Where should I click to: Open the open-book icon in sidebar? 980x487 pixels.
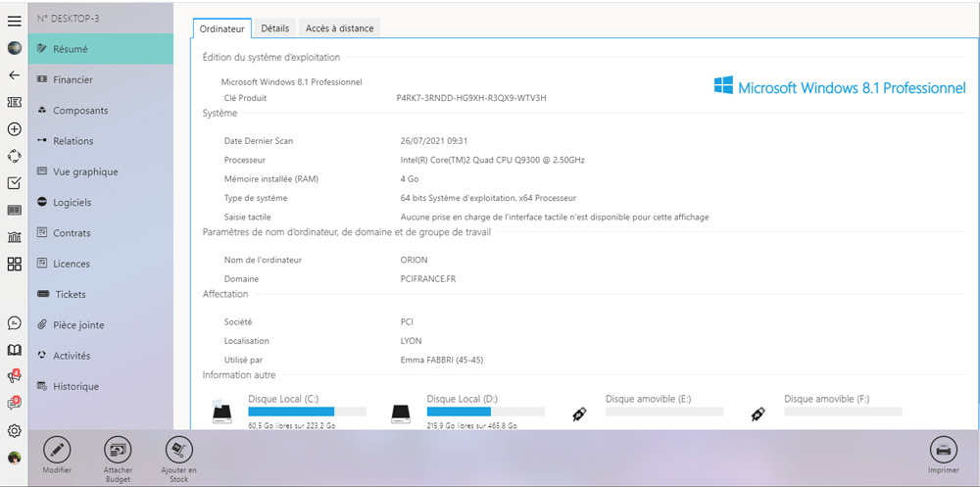14,350
